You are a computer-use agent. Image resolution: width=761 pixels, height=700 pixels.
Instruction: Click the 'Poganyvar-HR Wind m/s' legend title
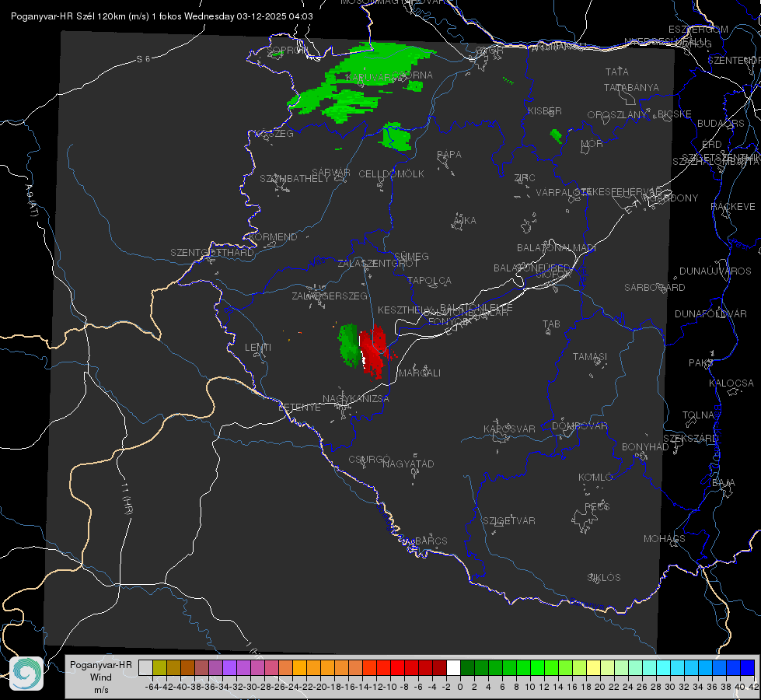click(101, 677)
